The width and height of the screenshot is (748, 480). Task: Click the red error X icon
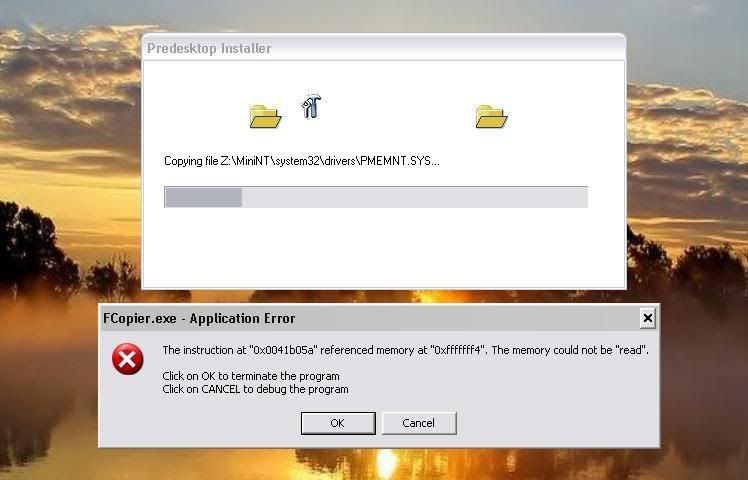point(127,359)
